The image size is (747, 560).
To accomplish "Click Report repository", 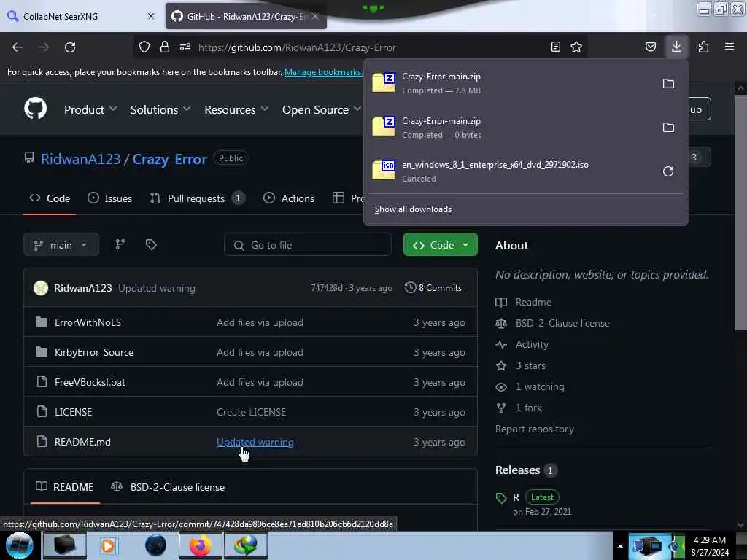I will click(x=535, y=429).
